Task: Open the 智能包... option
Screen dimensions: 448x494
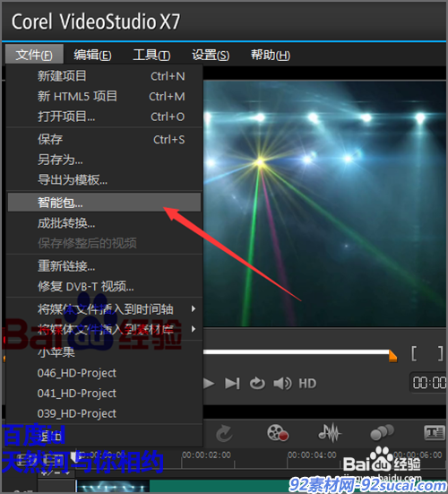Action: tap(104, 203)
